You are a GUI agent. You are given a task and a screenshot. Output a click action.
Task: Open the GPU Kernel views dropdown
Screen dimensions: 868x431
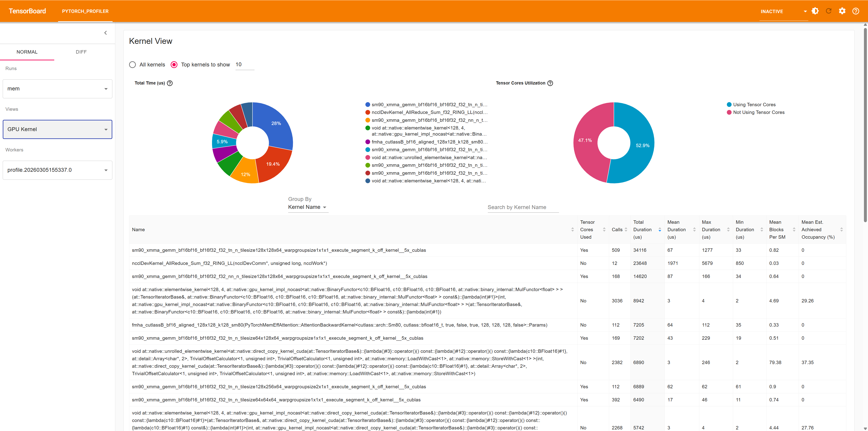pos(57,130)
